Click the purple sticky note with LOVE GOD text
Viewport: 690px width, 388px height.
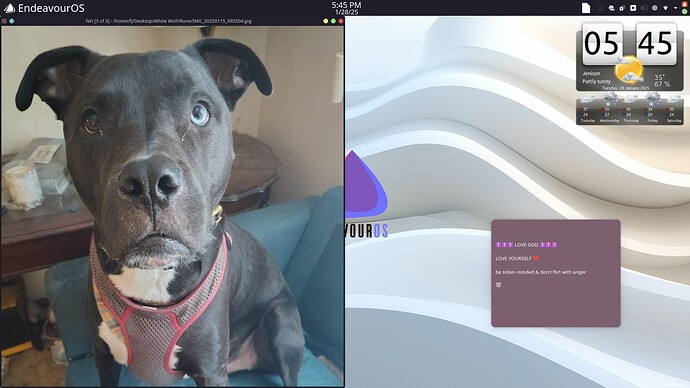coord(556,273)
